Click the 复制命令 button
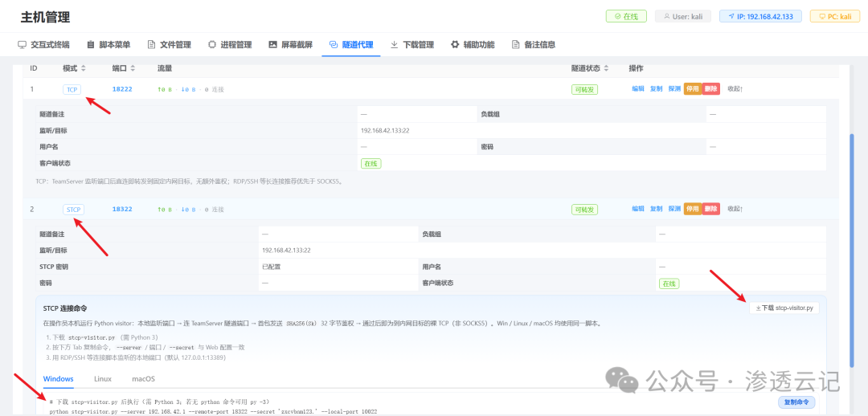Viewport: 868px width, 416px height. point(796,402)
